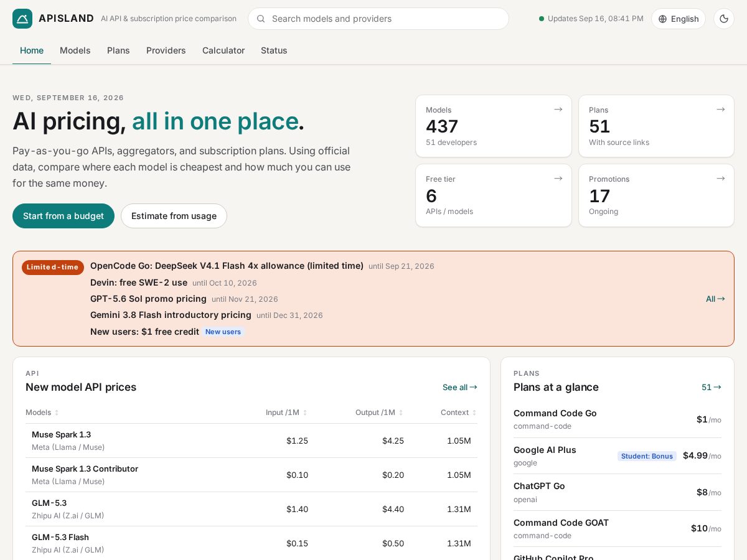This screenshot has height=560, width=747.
Task: Open the Command Code Go plan
Action: (618, 419)
